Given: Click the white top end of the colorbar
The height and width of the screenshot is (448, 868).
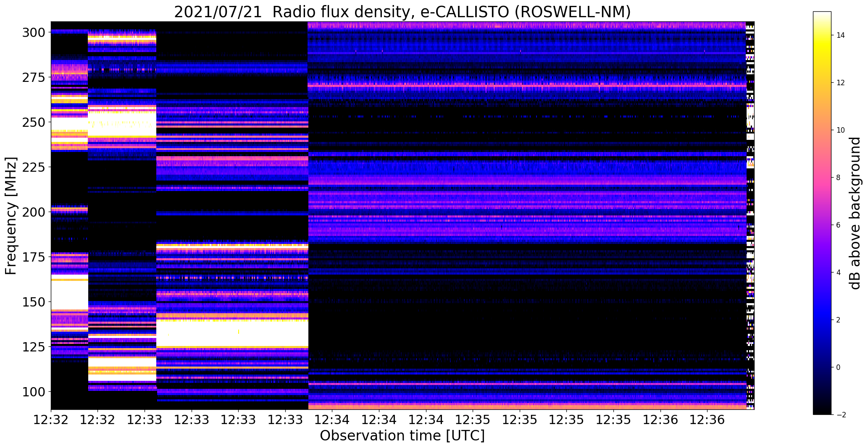Looking at the screenshot, I should click(822, 15).
